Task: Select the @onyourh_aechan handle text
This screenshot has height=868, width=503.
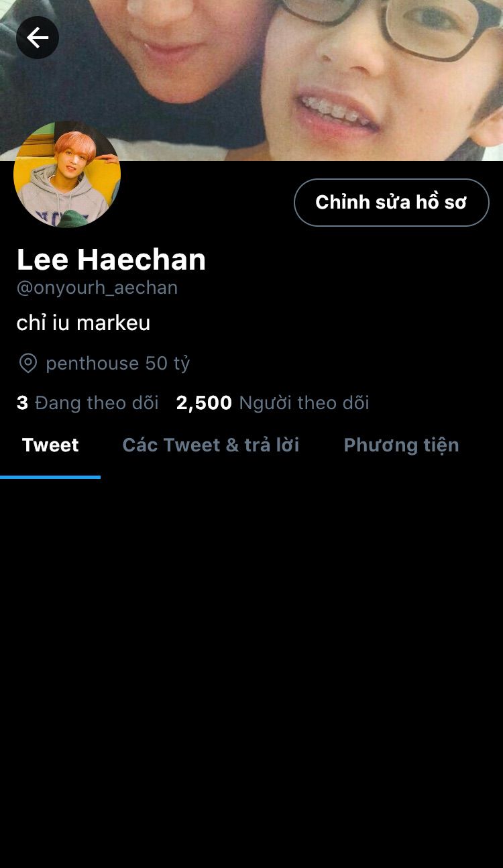Action: (97, 288)
